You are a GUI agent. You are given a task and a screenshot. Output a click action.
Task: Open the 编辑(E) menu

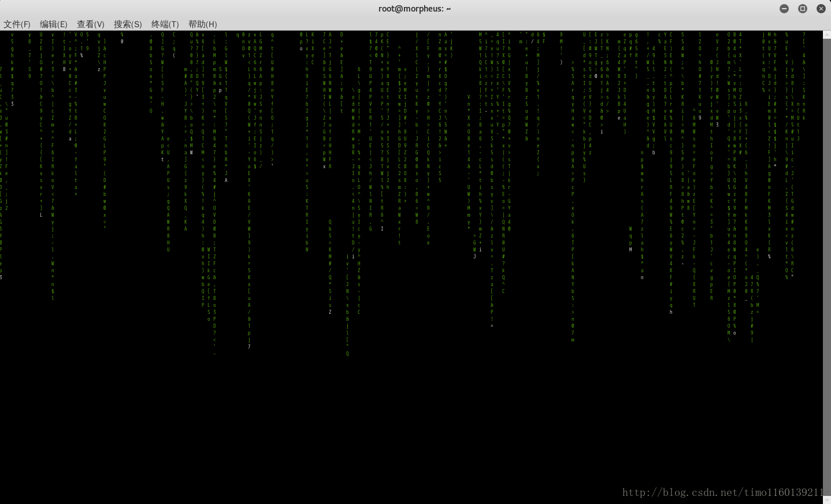[54, 24]
